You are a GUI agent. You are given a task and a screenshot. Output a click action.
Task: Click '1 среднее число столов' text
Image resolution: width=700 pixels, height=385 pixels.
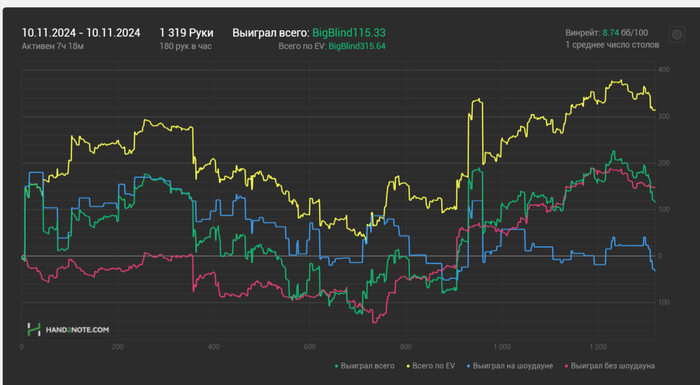612,45
